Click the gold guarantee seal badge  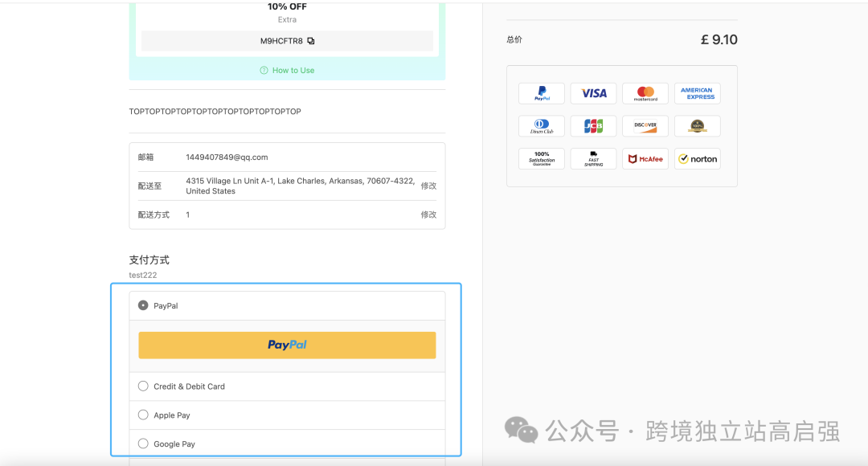coord(698,126)
